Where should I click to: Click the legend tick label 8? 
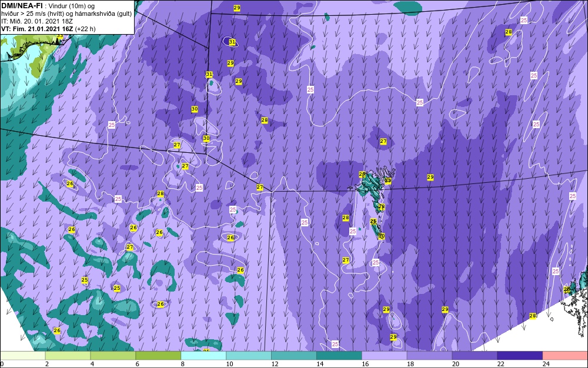click(x=183, y=364)
